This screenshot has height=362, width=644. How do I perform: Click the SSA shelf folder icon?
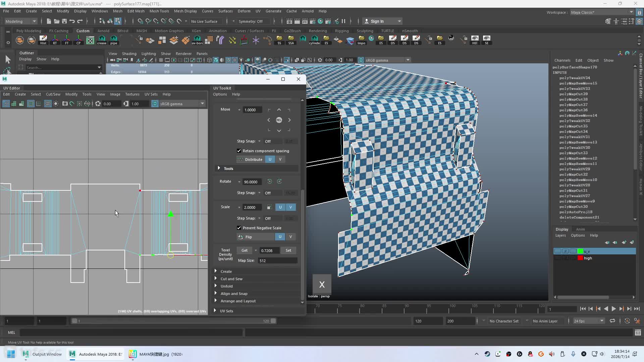click(291, 40)
